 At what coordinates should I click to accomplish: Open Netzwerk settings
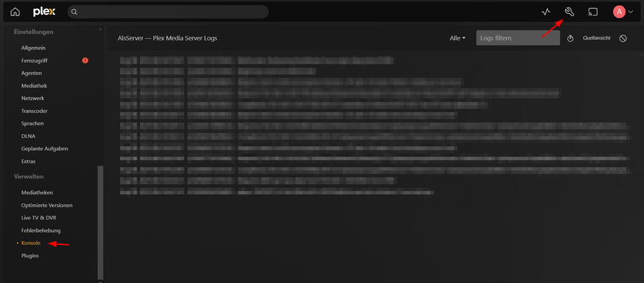33,99
